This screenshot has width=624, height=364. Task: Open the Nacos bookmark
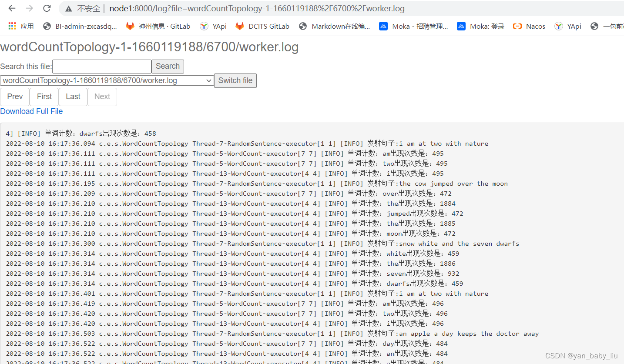tap(529, 26)
